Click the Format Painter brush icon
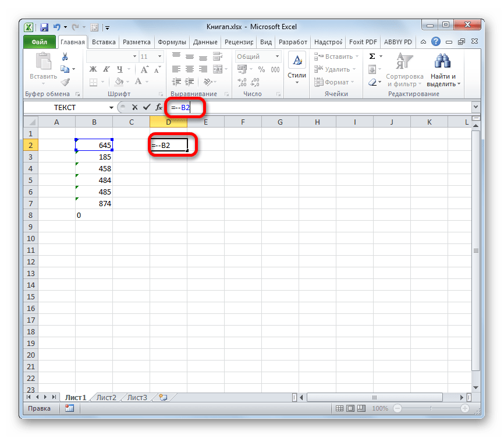 point(66,82)
